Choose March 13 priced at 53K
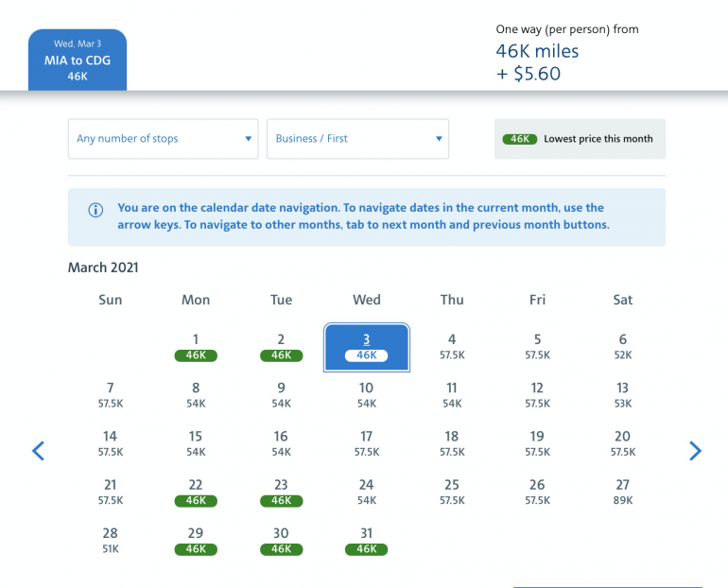This screenshot has width=728, height=588. pyautogui.click(x=623, y=395)
